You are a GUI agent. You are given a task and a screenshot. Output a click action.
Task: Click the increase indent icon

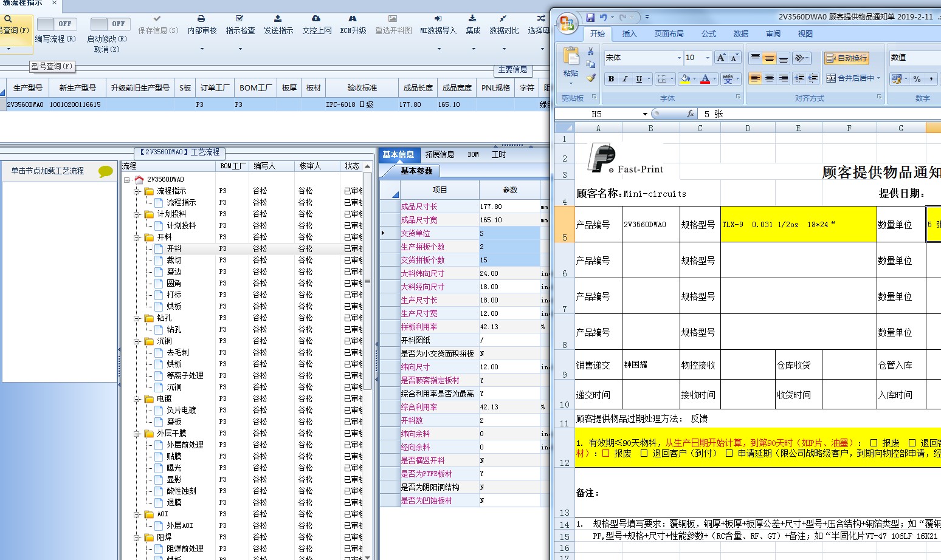click(813, 78)
